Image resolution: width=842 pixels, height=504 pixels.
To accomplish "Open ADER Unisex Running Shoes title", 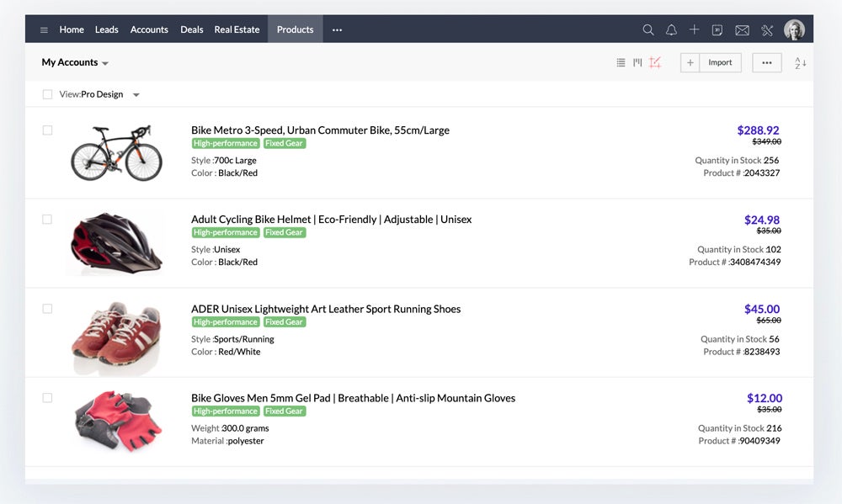I will pos(326,309).
